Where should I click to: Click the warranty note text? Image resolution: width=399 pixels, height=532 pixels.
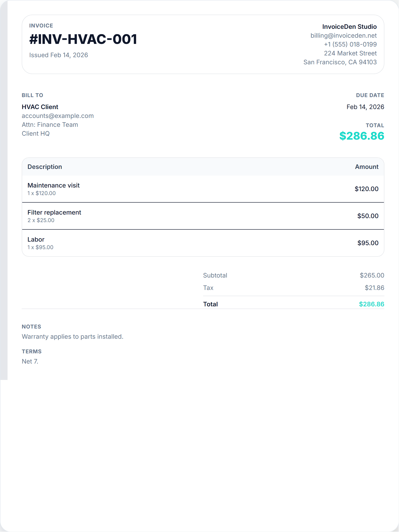coord(72,336)
